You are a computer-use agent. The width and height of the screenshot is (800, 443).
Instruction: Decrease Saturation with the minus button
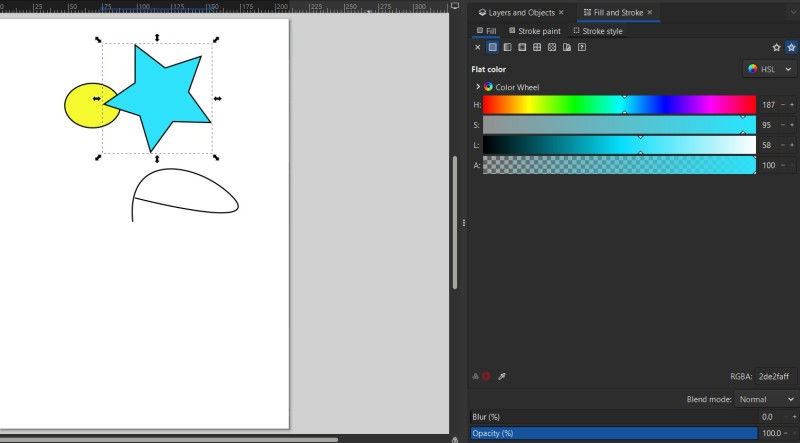(783, 125)
